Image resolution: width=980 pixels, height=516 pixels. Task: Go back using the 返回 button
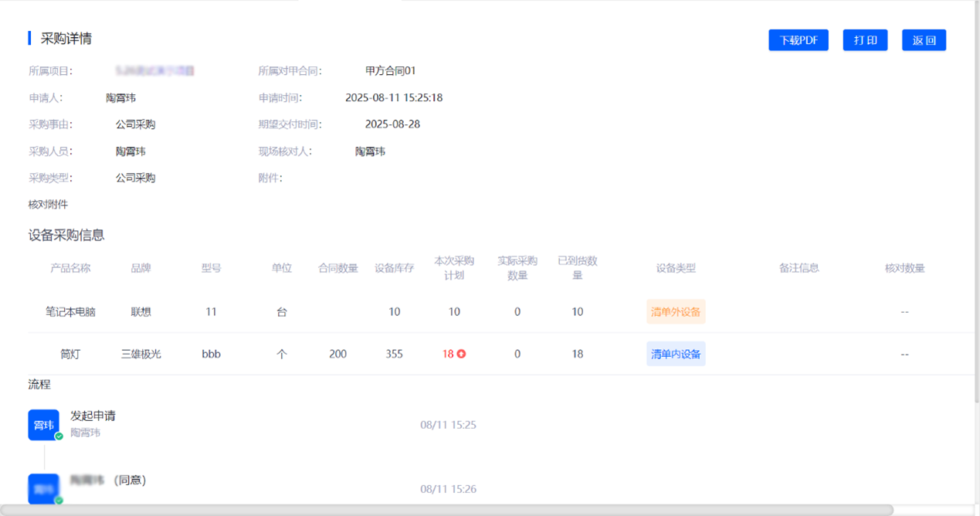point(924,40)
